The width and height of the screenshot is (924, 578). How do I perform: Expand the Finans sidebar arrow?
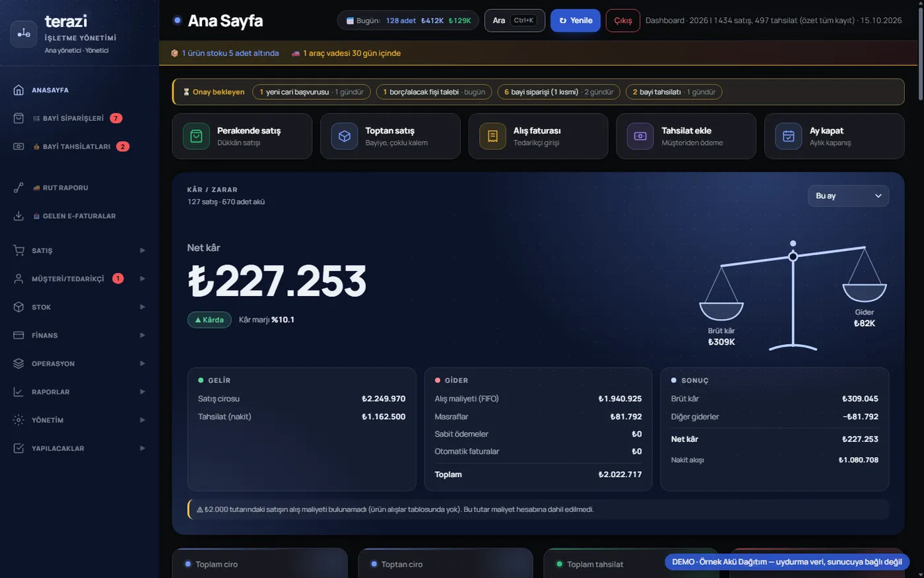142,336
